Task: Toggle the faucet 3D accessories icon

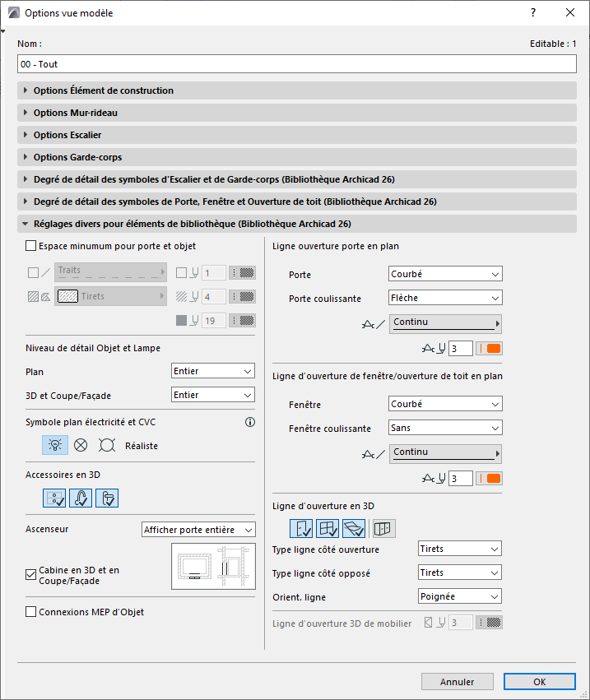Action: [x=81, y=498]
